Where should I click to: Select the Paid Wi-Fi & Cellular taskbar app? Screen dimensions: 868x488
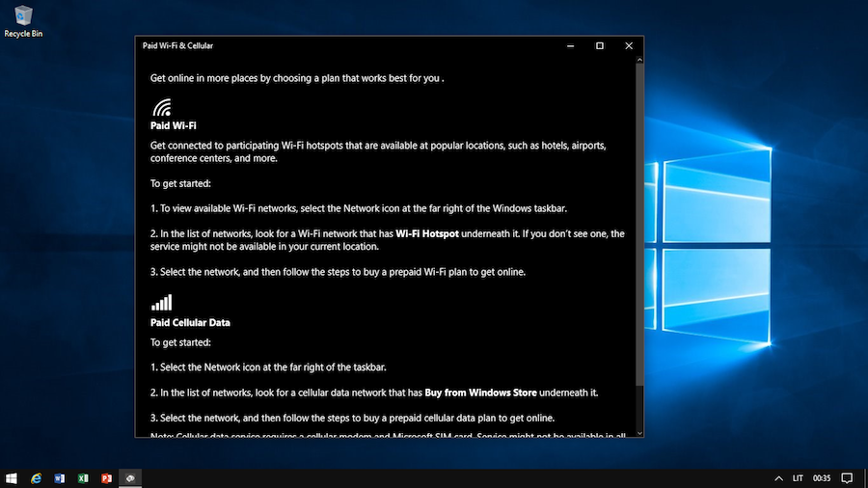130,477
